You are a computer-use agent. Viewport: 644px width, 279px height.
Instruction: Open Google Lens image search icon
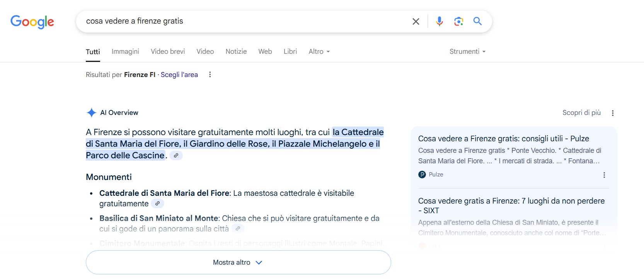click(458, 21)
